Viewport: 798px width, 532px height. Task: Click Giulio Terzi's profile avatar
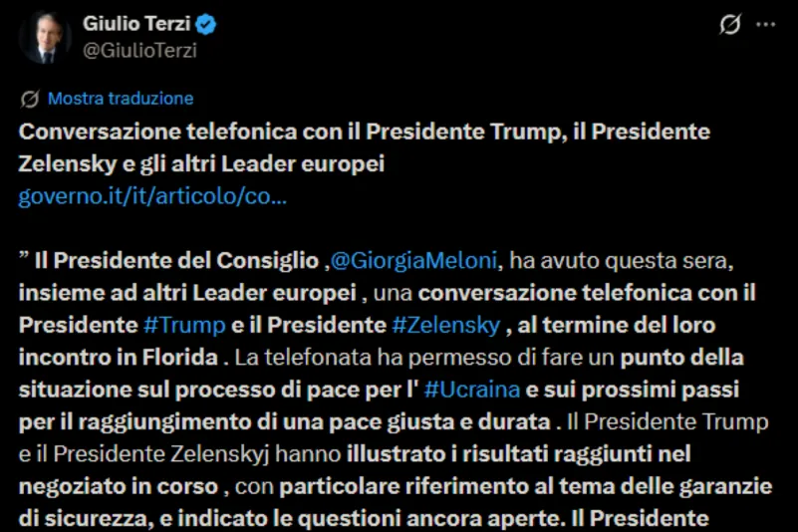(x=45, y=38)
